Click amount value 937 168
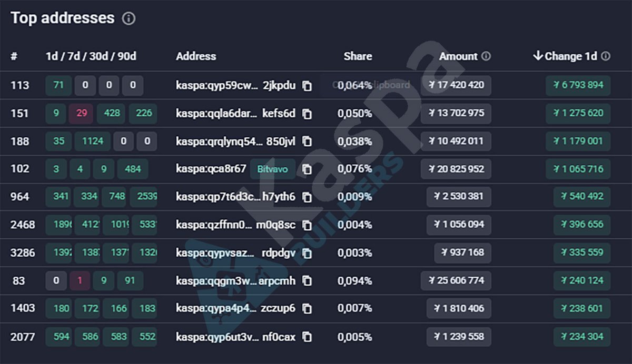Image resolution: width=632 pixels, height=364 pixels. (x=463, y=252)
